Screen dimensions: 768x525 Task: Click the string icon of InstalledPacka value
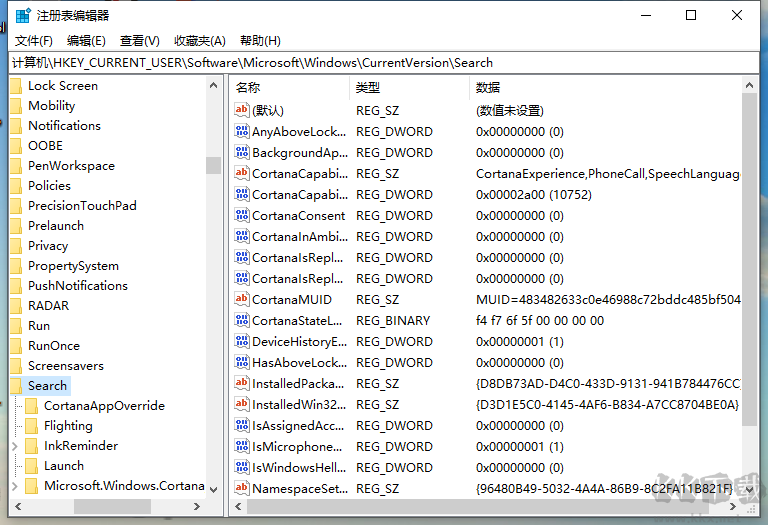point(241,383)
